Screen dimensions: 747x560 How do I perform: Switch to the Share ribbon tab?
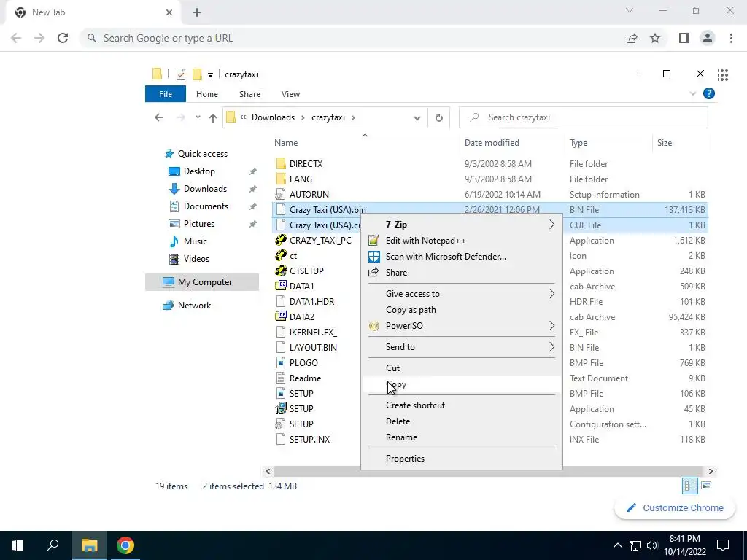[249, 94]
